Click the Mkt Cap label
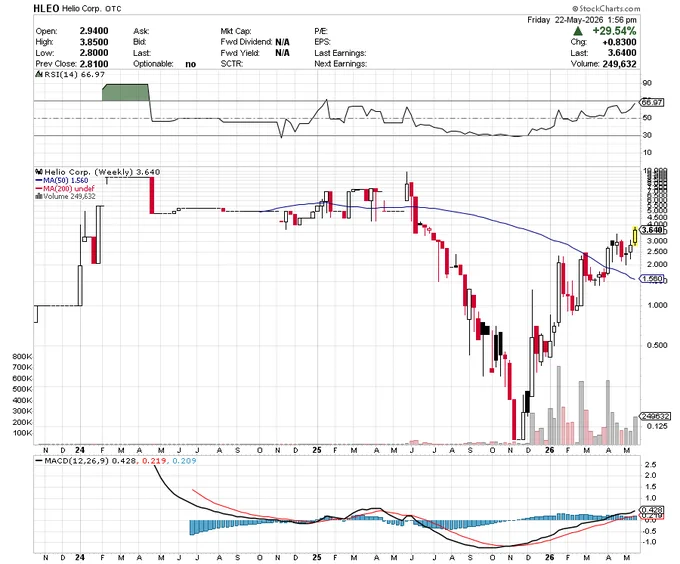 click(236, 31)
